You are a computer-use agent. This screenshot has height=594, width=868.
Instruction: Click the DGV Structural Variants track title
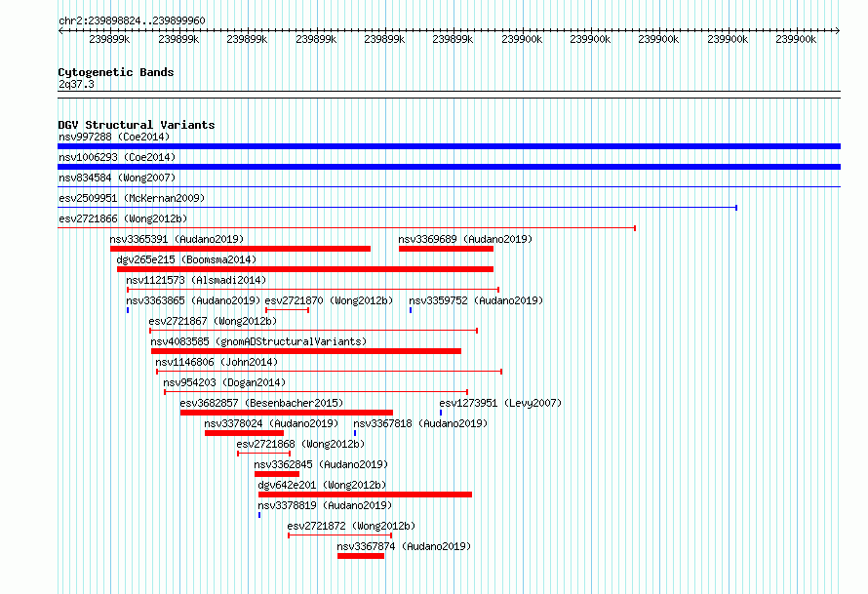137,125
